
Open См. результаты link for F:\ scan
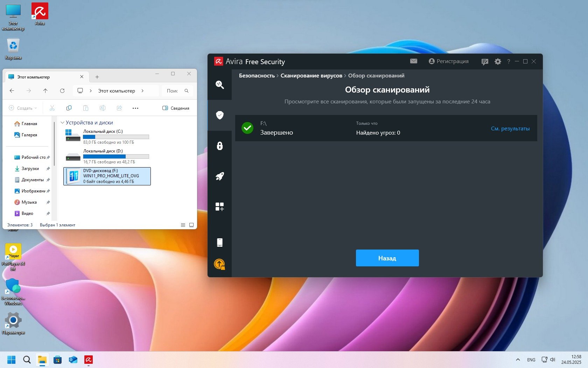tap(510, 129)
